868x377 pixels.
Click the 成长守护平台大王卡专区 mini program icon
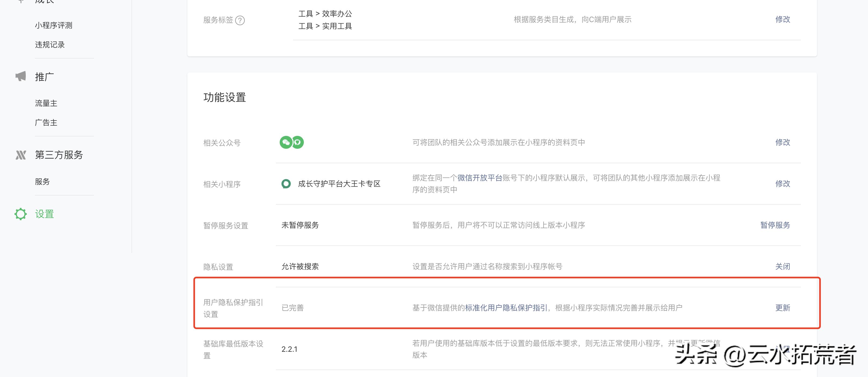[x=286, y=184]
